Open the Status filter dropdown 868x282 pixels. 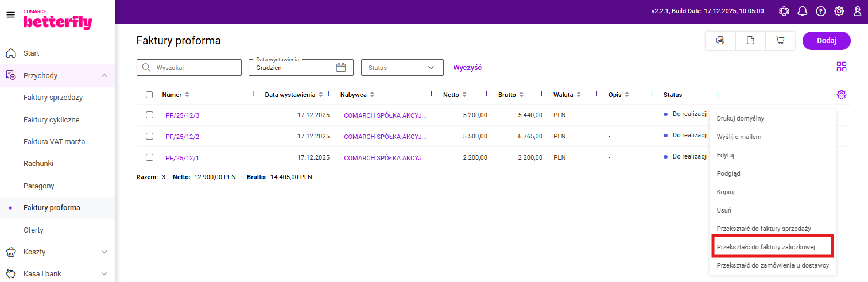(402, 68)
